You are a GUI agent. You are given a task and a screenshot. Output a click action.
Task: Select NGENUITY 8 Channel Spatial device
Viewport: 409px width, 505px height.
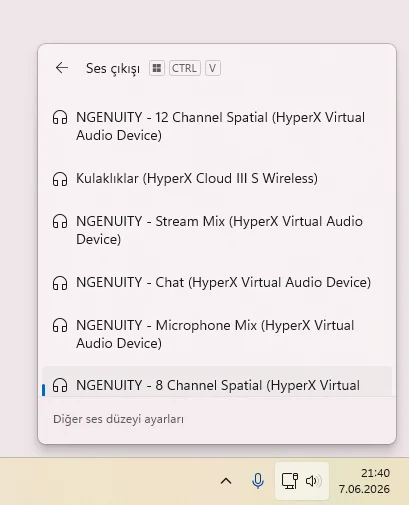217,382
